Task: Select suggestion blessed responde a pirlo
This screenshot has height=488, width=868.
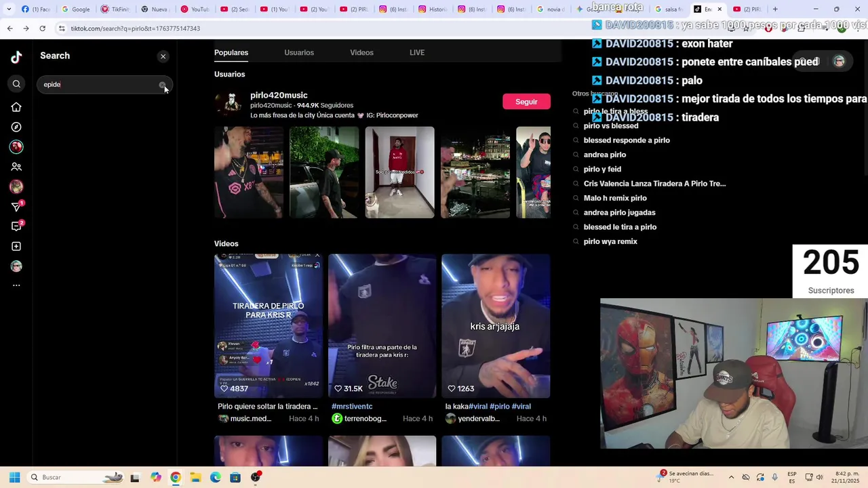Action: pos(627,140)
